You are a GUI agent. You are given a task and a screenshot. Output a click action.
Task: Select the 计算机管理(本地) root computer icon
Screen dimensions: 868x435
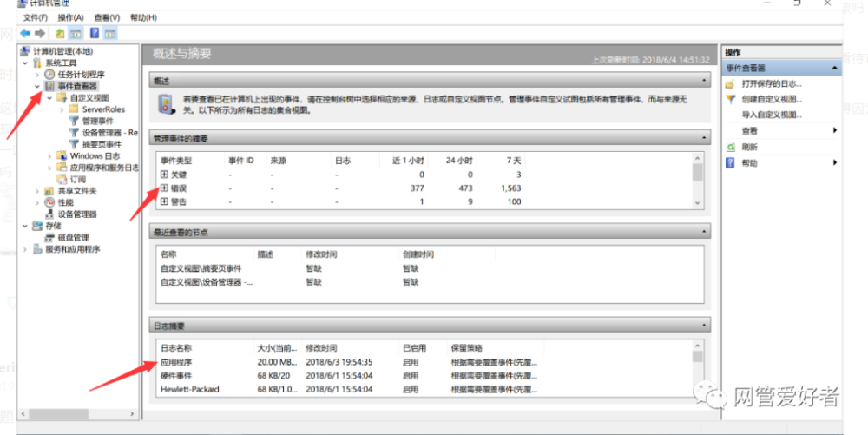25,51
